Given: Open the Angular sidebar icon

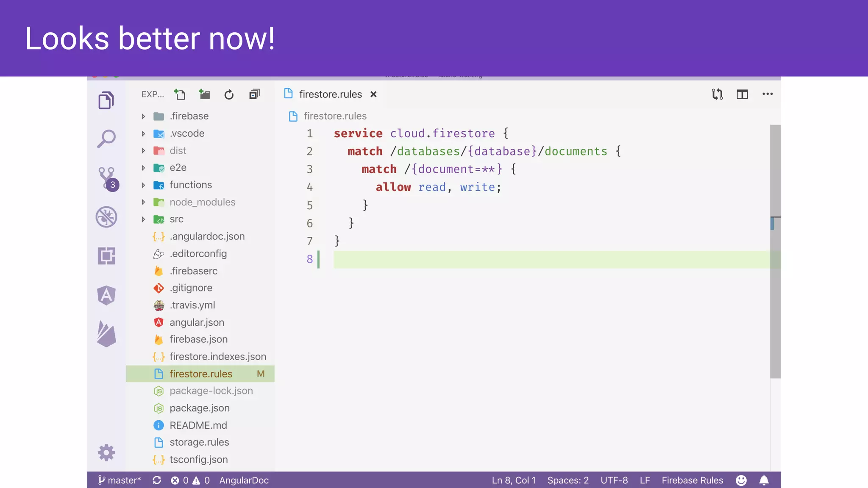Looking at the screenshot, I should pos(106,295).
